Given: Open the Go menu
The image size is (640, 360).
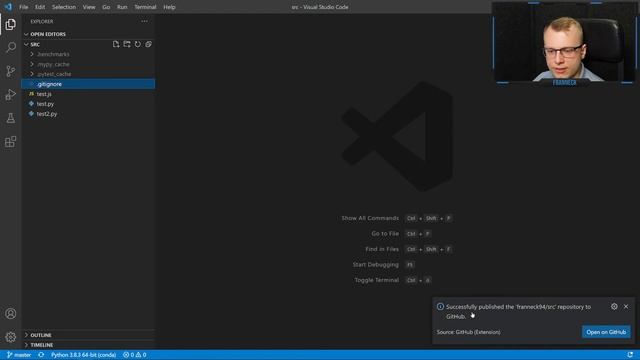Looking at the screenshot, I should click(106, 7).
